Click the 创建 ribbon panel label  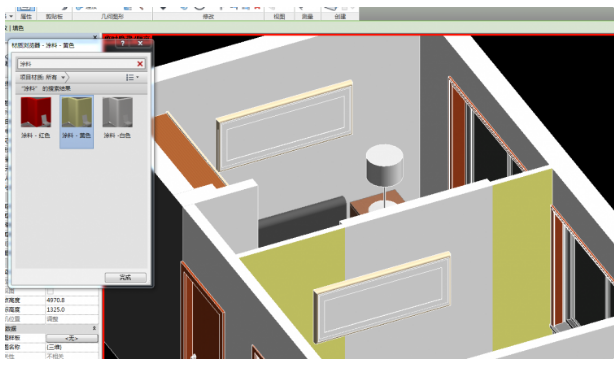click(340, 16)
